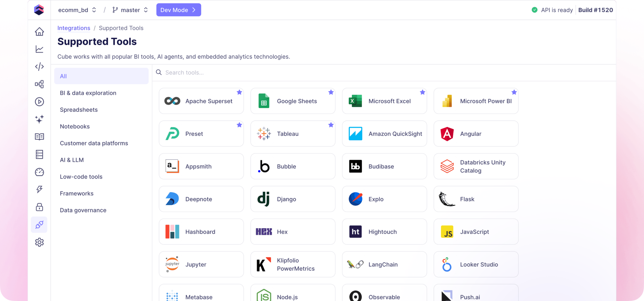Open the Klipfolio PowerMetrics card

point(293,264)
